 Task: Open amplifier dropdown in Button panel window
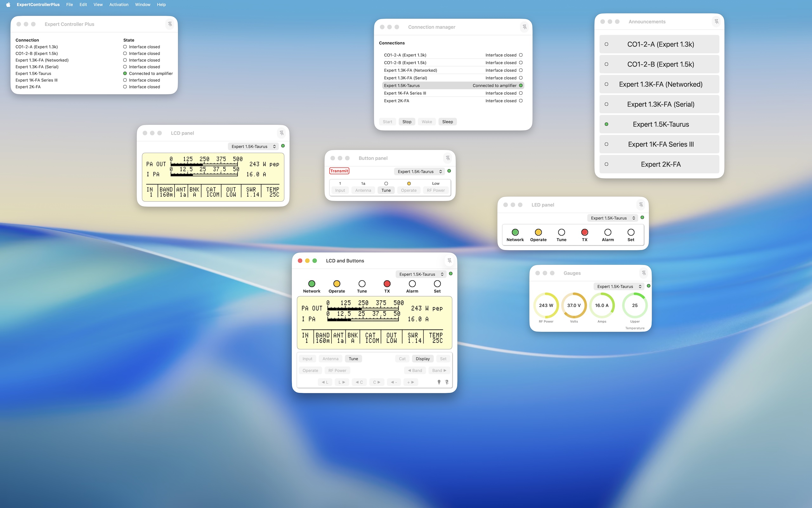tap(419, 171)
